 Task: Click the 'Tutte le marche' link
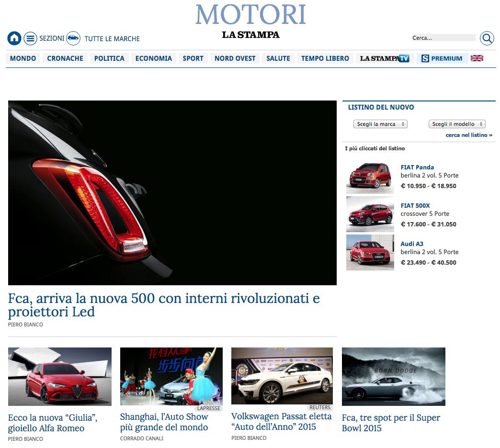(112, 39)
